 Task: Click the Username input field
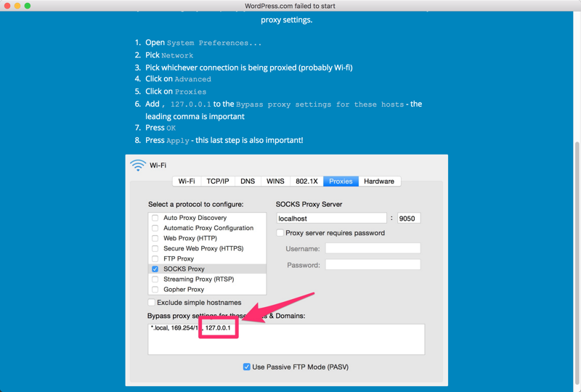(x=373, y=248)
